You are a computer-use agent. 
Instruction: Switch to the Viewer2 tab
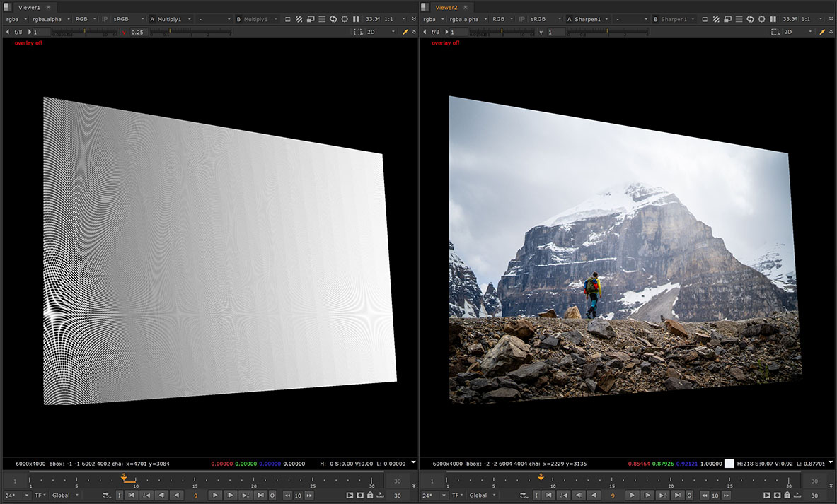(x=446, y=6)
